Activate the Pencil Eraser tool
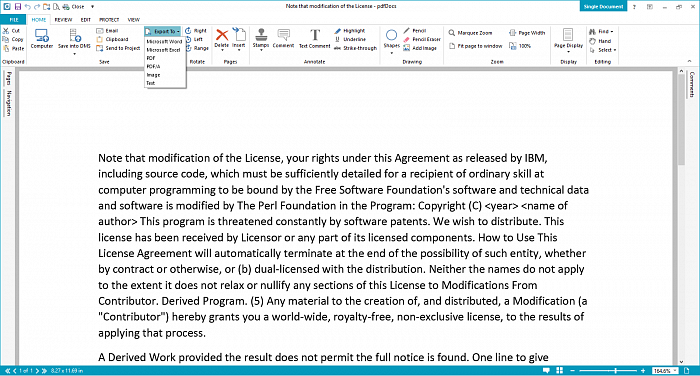The height and width of the screenshot is (376, 700). pos(422,39)
